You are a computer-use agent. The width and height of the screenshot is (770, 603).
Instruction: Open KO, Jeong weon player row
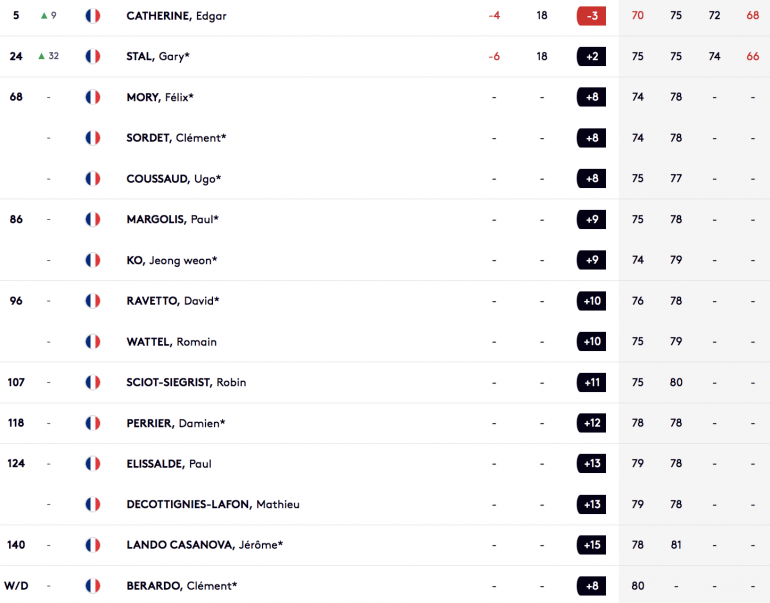point(171,260)
